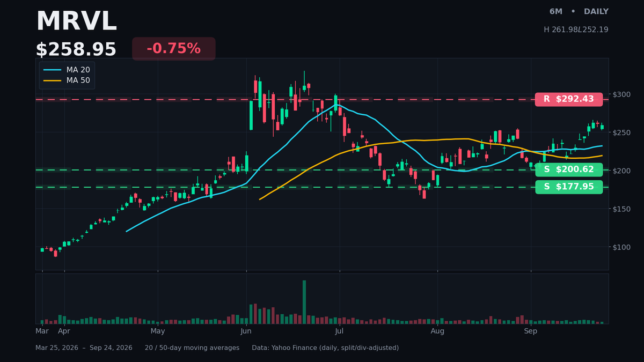This screenshot has width=644, height=362.
Task: Click the Apr date axis label
Action: click(x=64, y=331)
